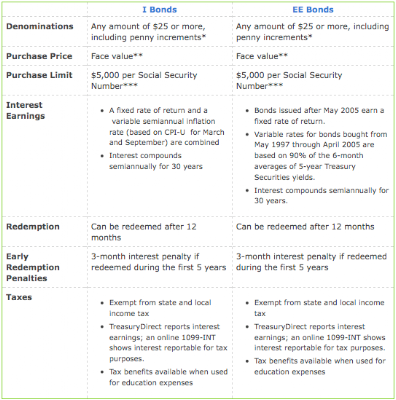396x400 pixels.
Task: Click EE Bonds face value cell
Action: click(262, 56)
